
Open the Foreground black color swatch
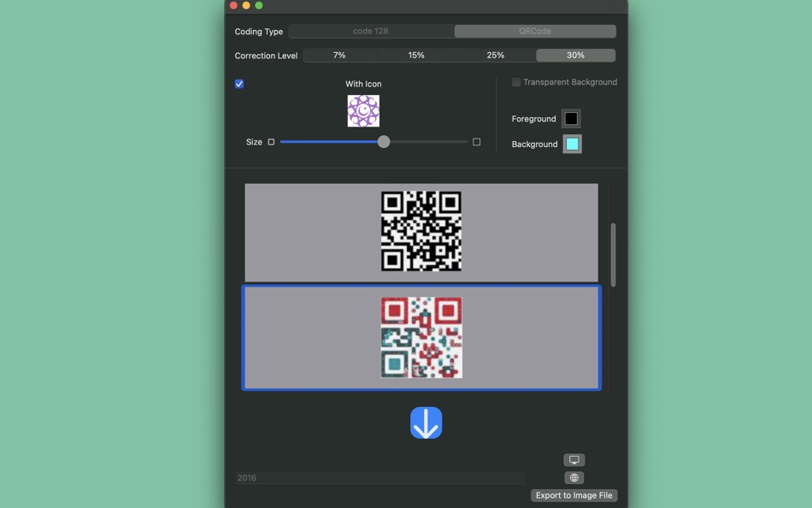pyautogui.click(x=571, y=119)
